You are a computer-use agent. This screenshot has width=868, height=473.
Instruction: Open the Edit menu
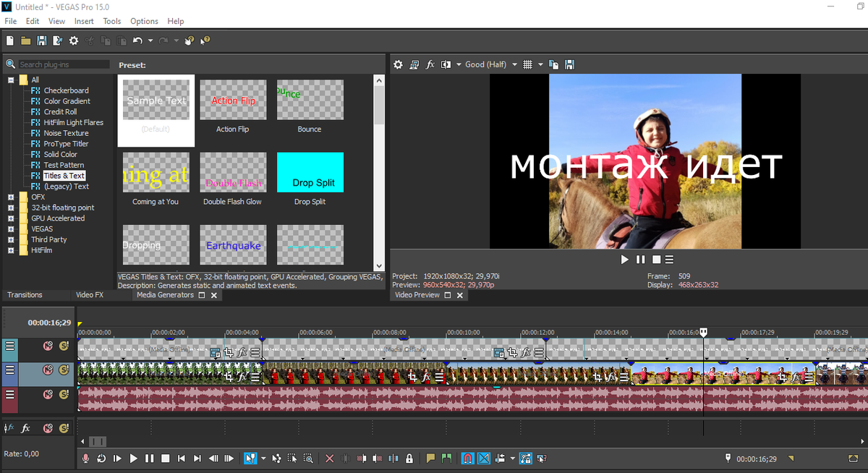[x=33, y=21]
